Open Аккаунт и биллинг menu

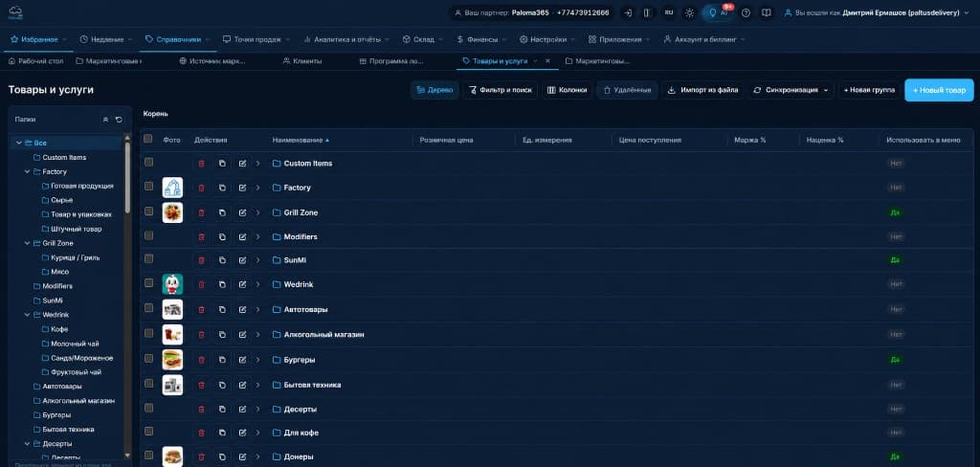[704, 39]
